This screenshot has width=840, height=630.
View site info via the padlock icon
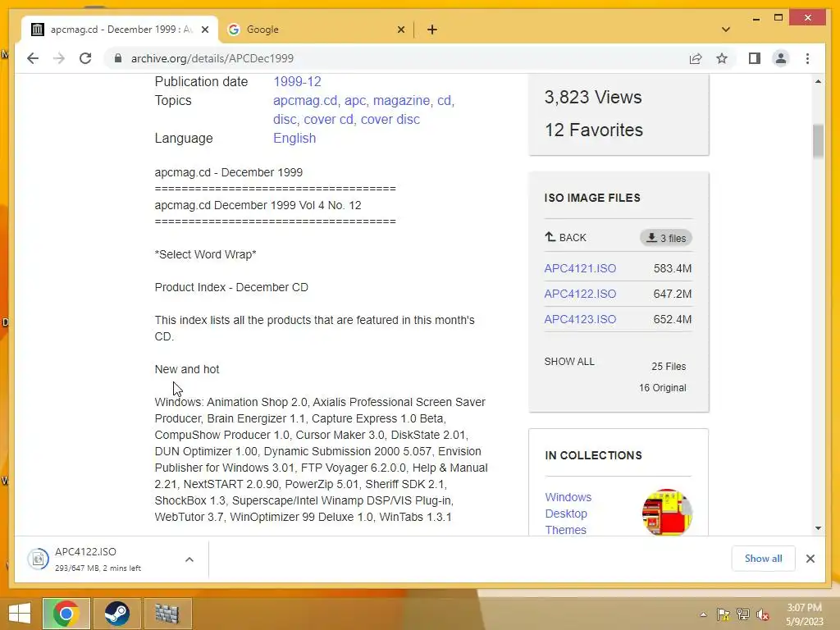[x=118, y=58]
